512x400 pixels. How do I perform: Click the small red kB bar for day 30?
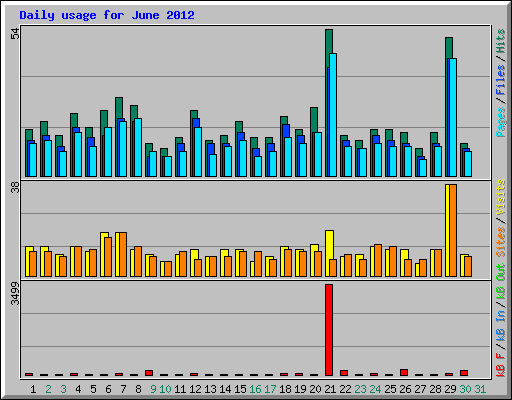464,373
